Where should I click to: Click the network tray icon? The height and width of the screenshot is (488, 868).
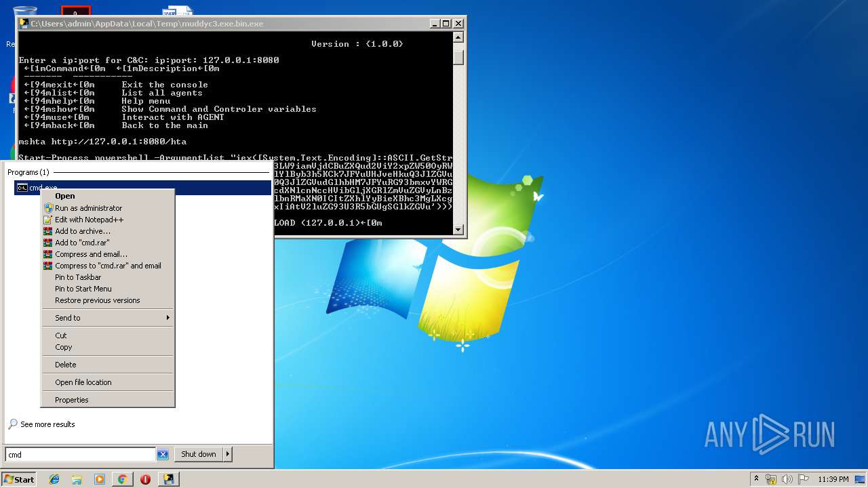point(771,479)
